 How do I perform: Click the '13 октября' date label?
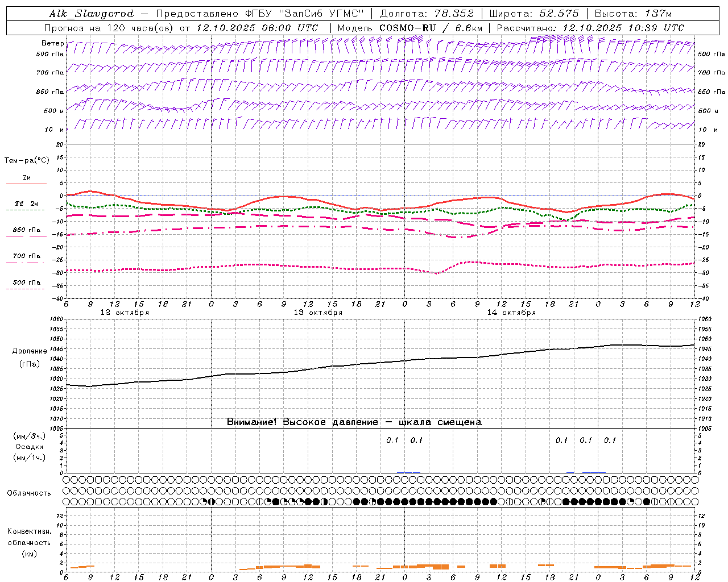[318, 312]
